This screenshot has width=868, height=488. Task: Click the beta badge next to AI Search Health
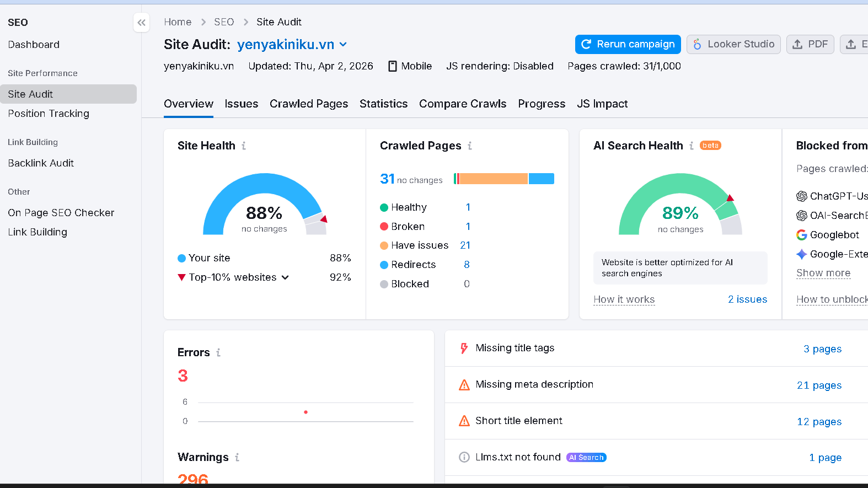pyautogui.click(x=710, y=146)
